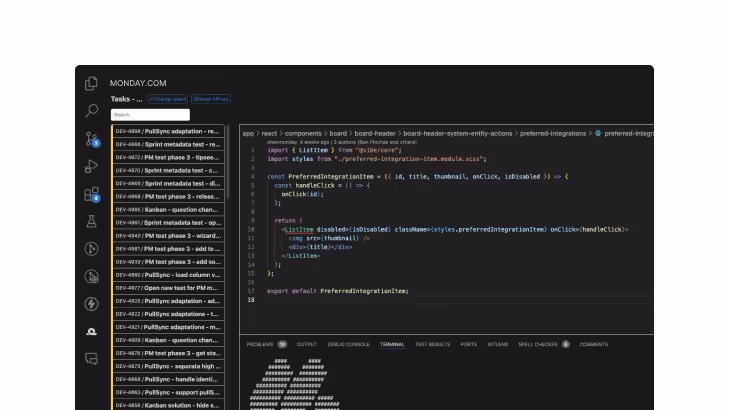Open task 'Kanban solution - hide s...'
Screen dimensions: 729x410
tap(168, 405)
